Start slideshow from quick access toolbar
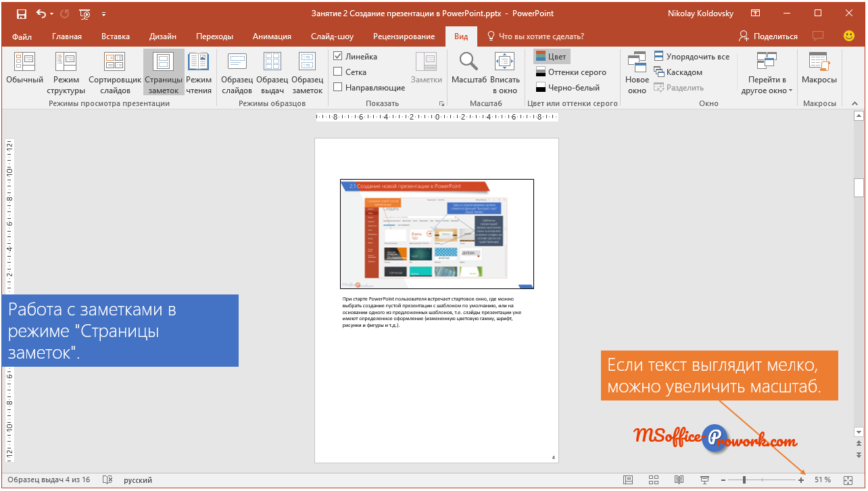The width and height of the screenshot is (868, 491). point(85,14)
